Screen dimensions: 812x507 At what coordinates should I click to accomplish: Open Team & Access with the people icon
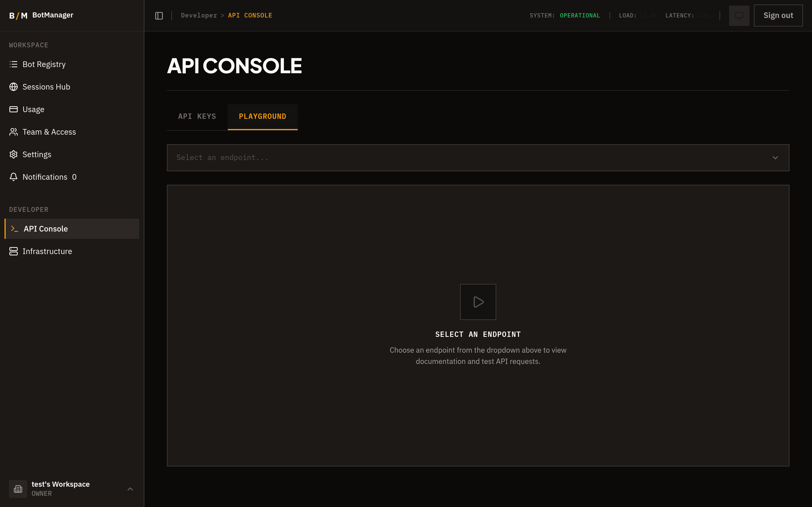click(14, 132)
